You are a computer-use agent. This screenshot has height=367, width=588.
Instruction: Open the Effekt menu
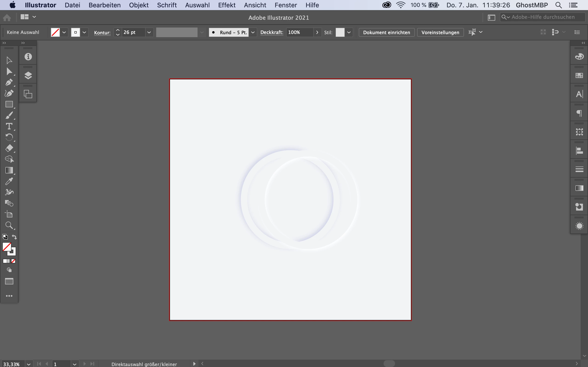[x=226, y=5]
